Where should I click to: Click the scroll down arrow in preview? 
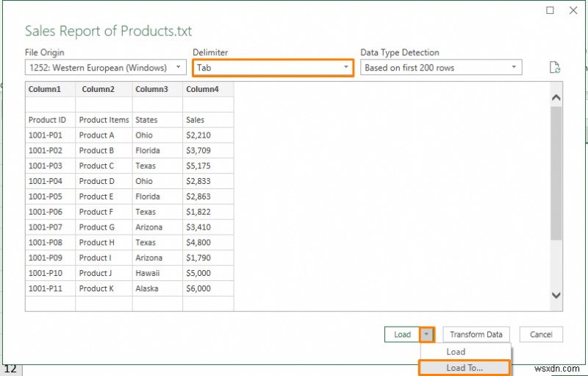[x=556, y=295]
